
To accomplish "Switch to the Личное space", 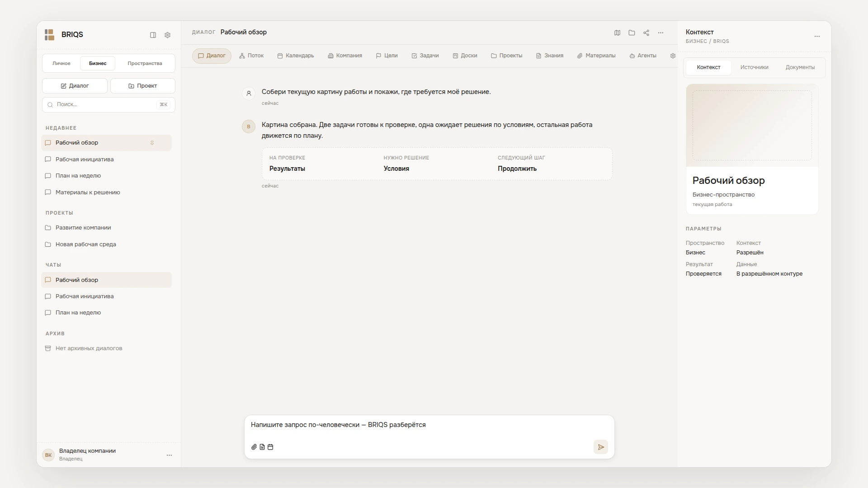I will [x=61, y=63].
